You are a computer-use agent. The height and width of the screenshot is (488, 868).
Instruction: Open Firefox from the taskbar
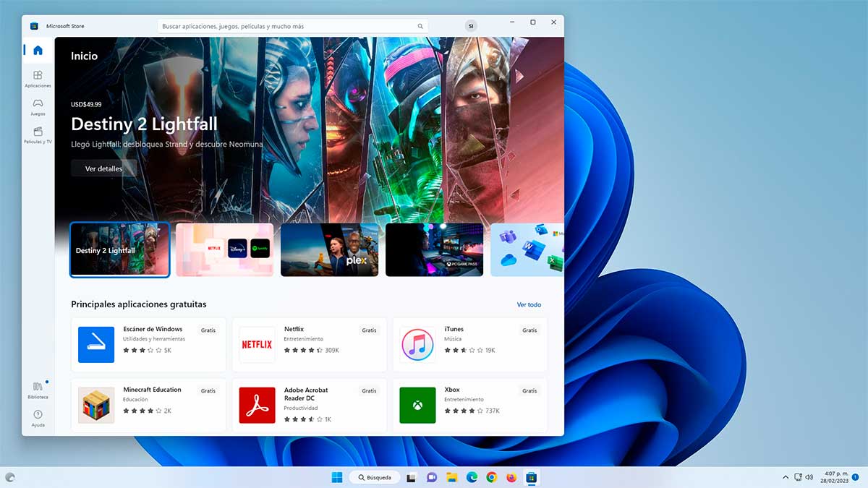coord(511,477)
